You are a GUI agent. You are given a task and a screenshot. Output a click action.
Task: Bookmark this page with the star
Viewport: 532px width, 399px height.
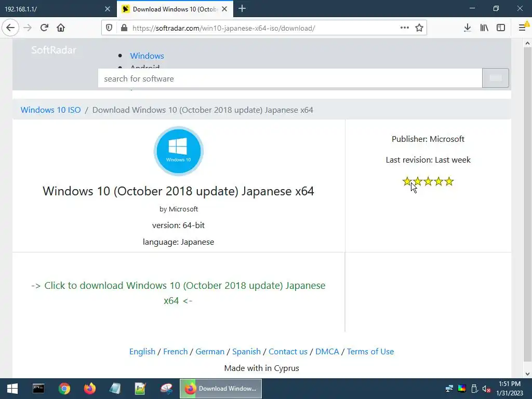tap(419, 28)
